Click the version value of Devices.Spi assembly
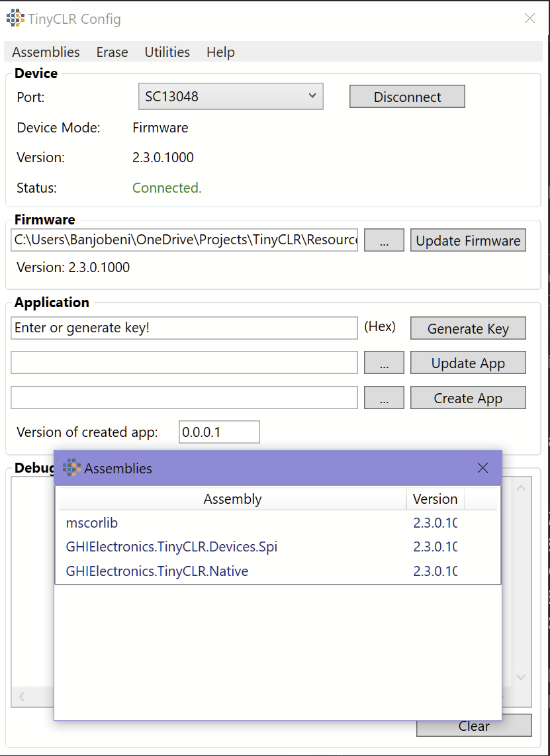This screenshot has width=550, height=756. tap(435, 547)
